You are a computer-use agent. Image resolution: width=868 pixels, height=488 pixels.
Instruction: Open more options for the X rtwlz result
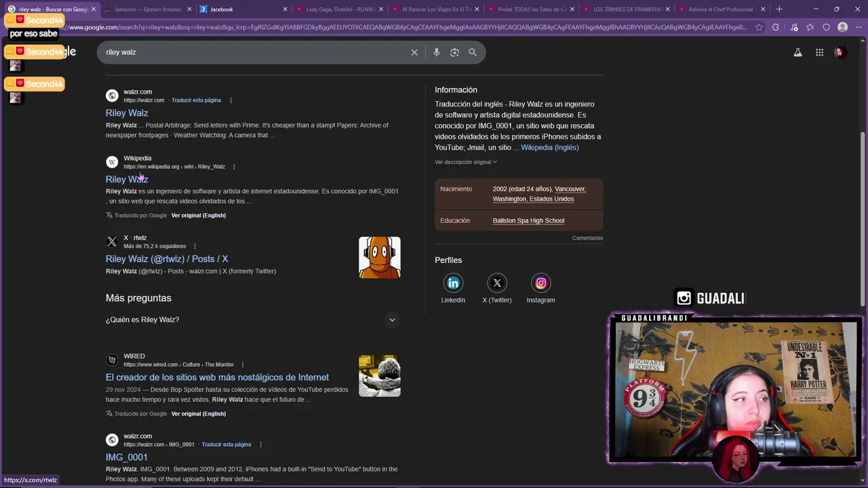coord(195,246)
